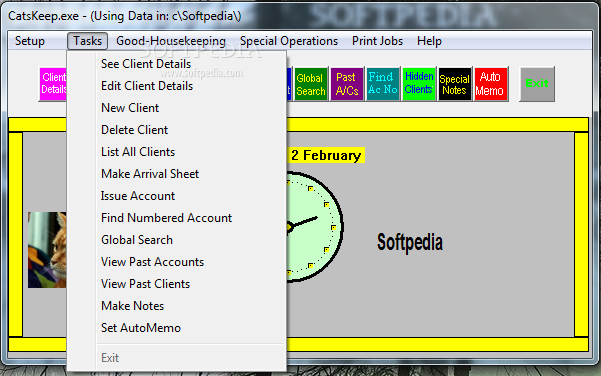Click the Softpedia name text
Screen dimensions: 601x376
coord(410,242)
